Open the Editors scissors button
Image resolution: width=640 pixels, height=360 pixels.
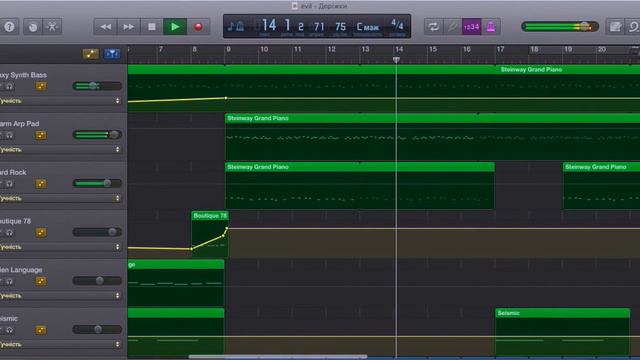52,27
